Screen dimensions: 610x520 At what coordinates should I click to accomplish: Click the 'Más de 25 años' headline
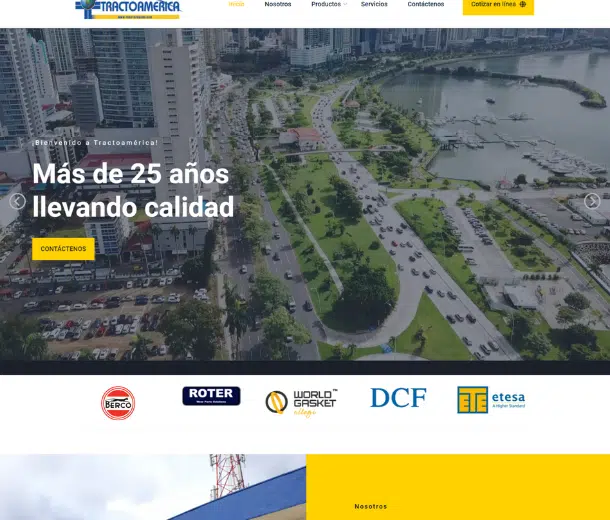pyautogui.click(x=131, y=173)
